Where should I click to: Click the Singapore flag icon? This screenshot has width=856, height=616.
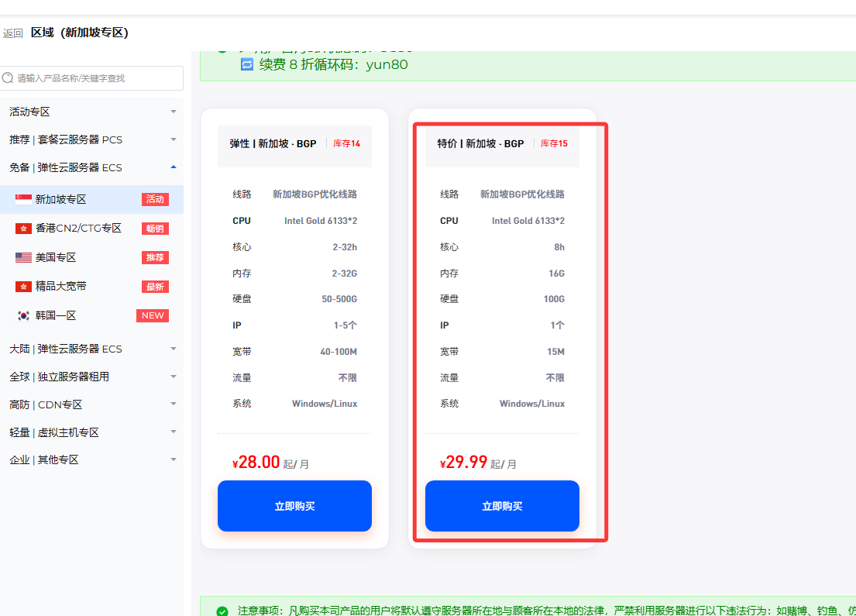[x=23, y=199]
